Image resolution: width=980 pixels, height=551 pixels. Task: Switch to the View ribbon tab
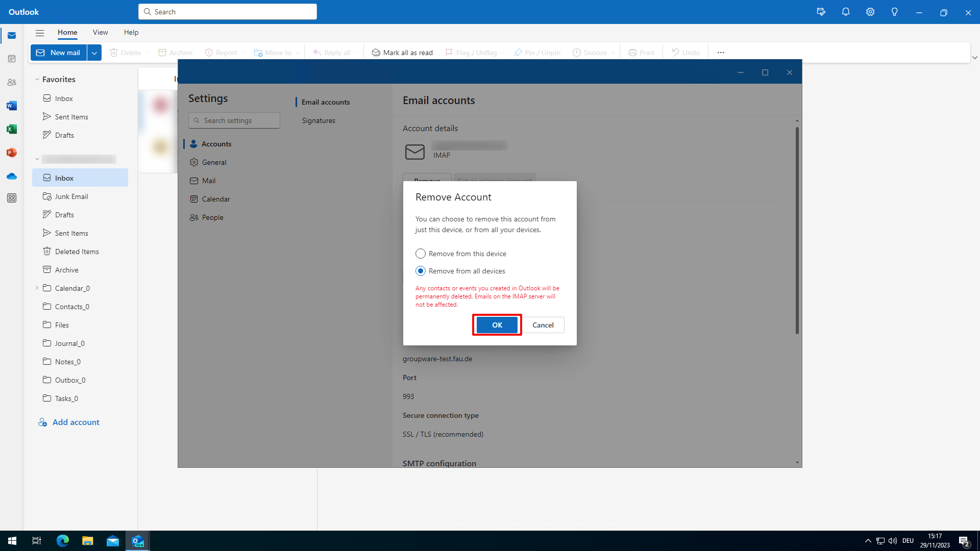pos(100,32)
